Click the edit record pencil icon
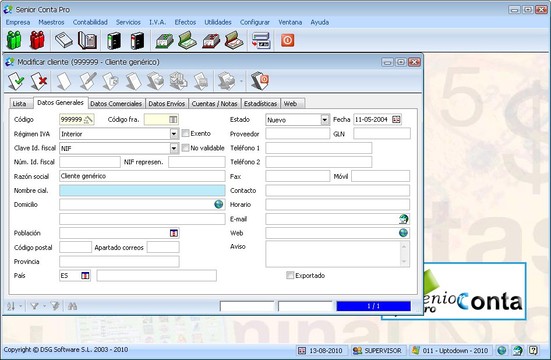 pyautogui.click(x=88, y=81)
